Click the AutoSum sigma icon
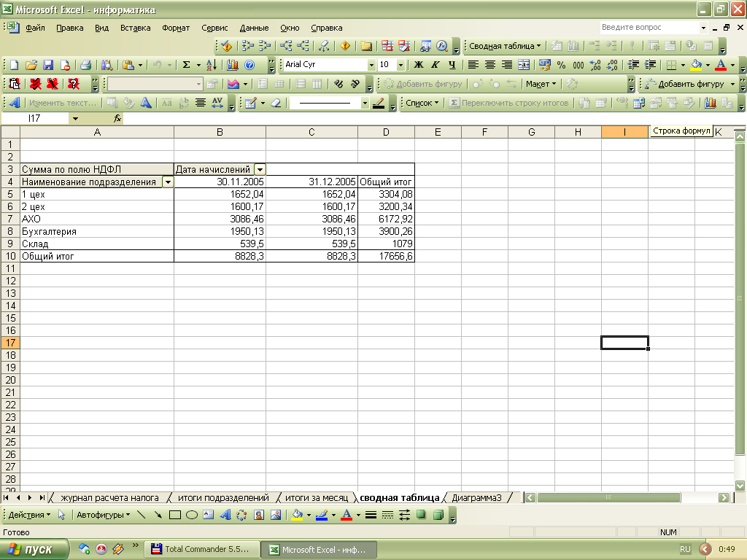 pyautogui.click(x=186, y=65)
